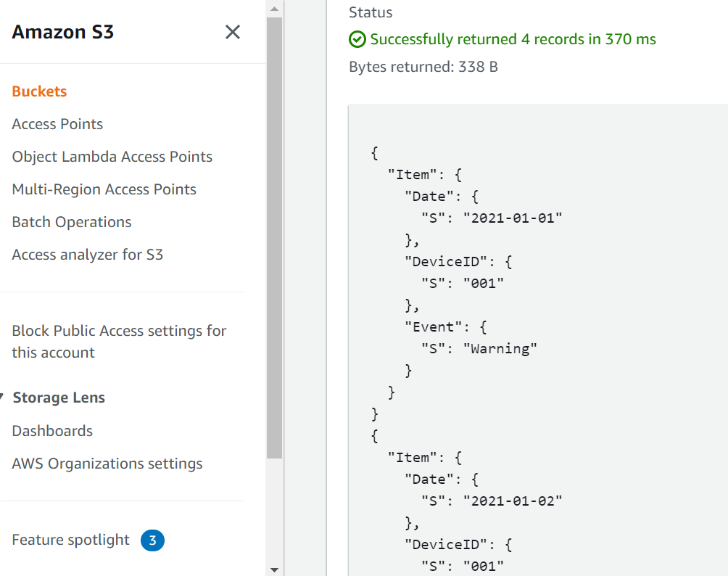The image size is (728, 576).
Task: Close the Amazon S3 navigation panel
Action: click(232, 32)
